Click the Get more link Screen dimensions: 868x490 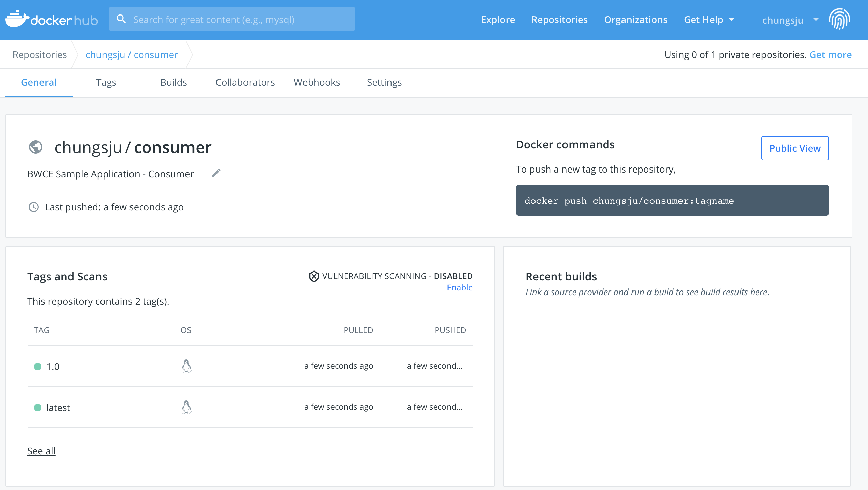point(831,55)
